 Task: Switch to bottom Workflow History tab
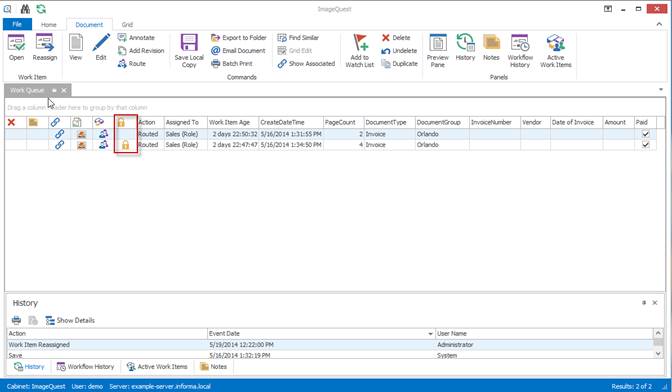coord(86,367)
